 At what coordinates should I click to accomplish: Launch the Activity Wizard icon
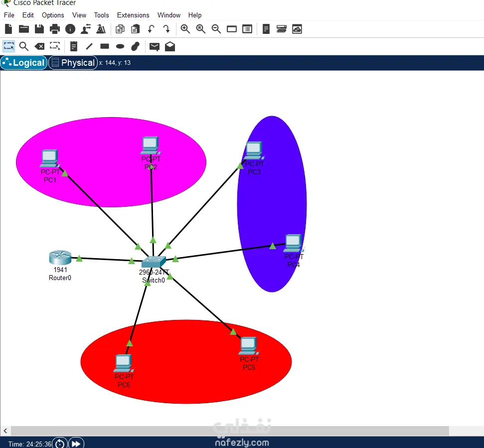pyautogui.click(x=101, y=29)
